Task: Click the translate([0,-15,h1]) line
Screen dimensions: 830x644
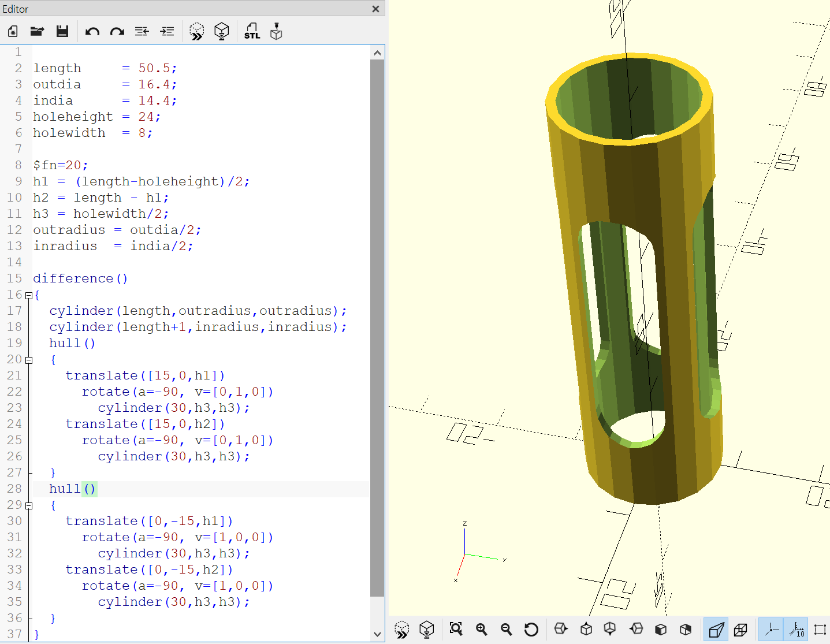Action: pos(149,521)
